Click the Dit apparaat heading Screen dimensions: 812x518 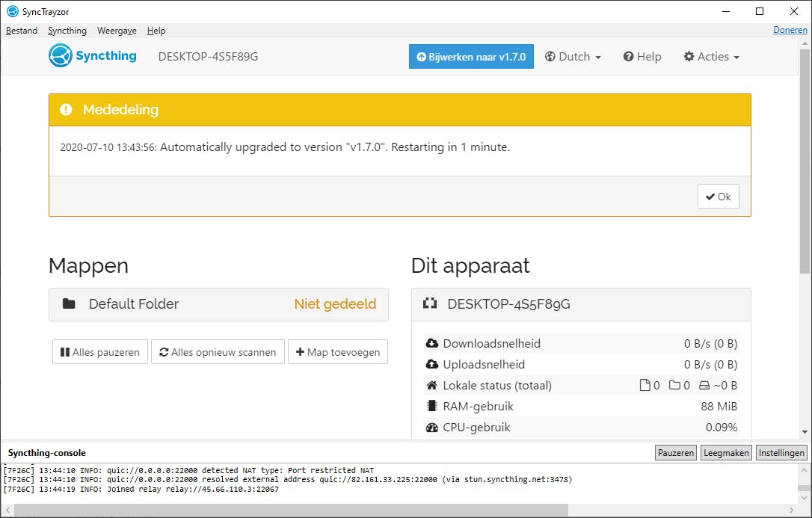(x=470, y=265)
